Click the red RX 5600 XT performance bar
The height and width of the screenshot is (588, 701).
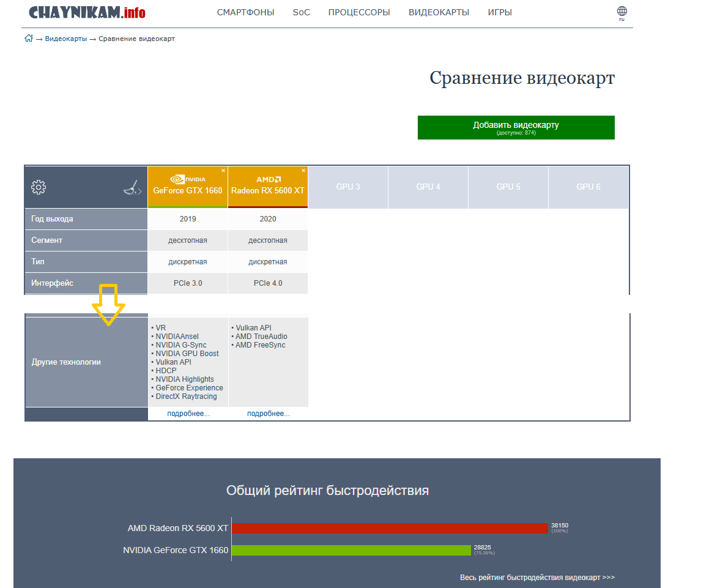pos(390,528)
